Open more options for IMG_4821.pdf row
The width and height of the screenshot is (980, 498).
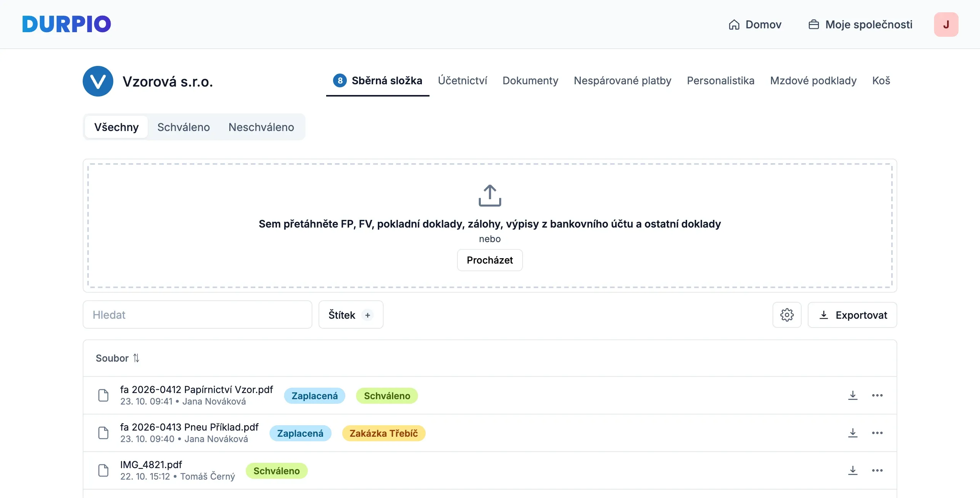click(x=877, y=470)
